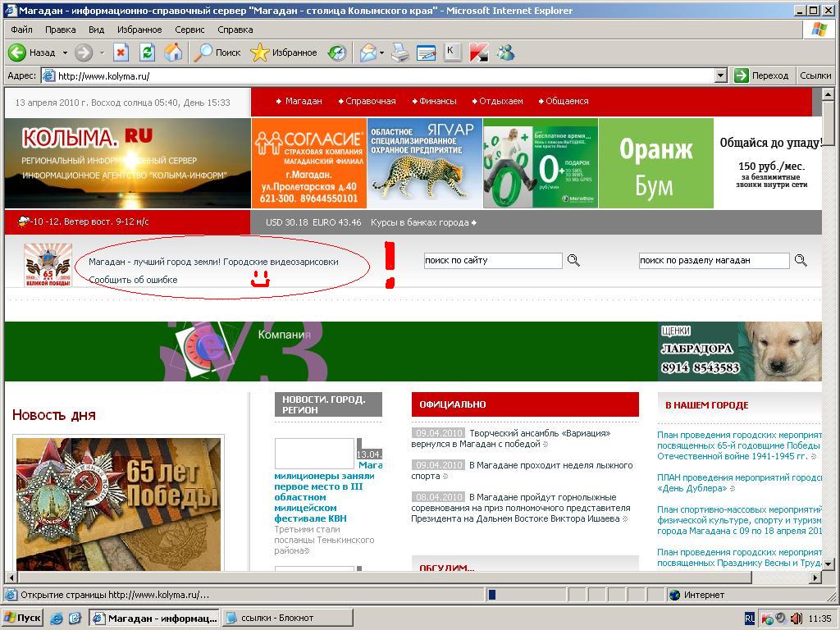The height and width of the screenshot is (630, 840).
Task: Click magnifier next to 'поиск по сайту'
Action: (x=573, y=260)
